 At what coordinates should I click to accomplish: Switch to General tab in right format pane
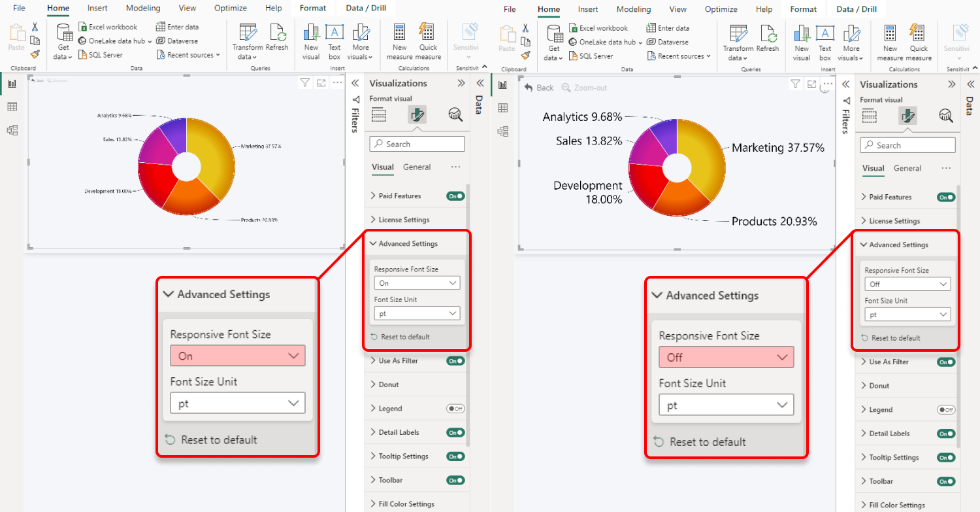907,168
